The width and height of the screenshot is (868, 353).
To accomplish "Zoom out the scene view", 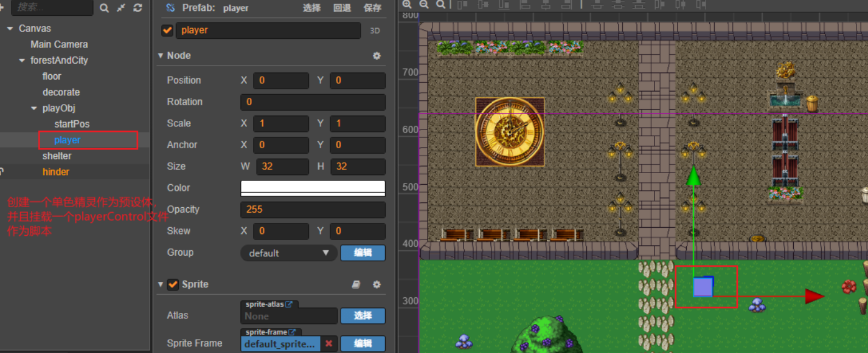I will [423, 4].
